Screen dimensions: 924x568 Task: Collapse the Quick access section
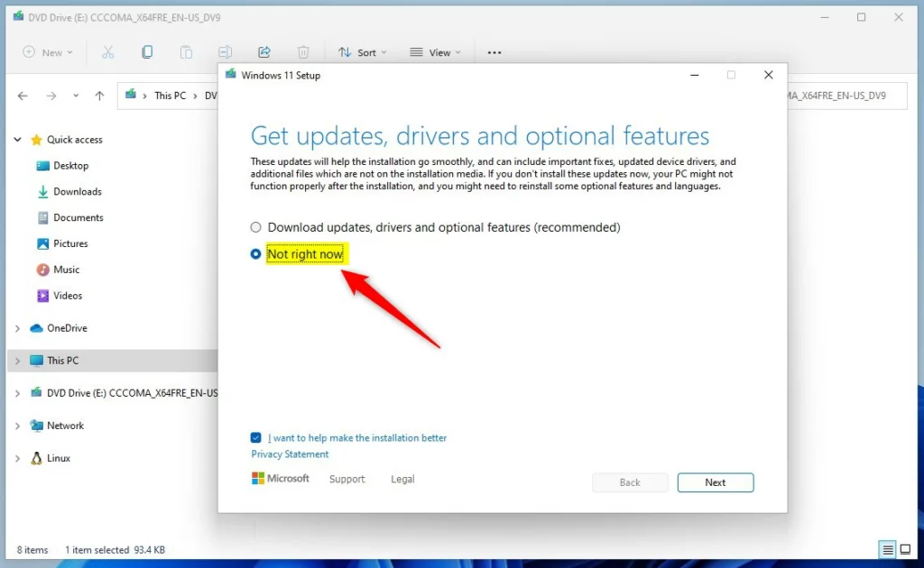click(17, 140)
